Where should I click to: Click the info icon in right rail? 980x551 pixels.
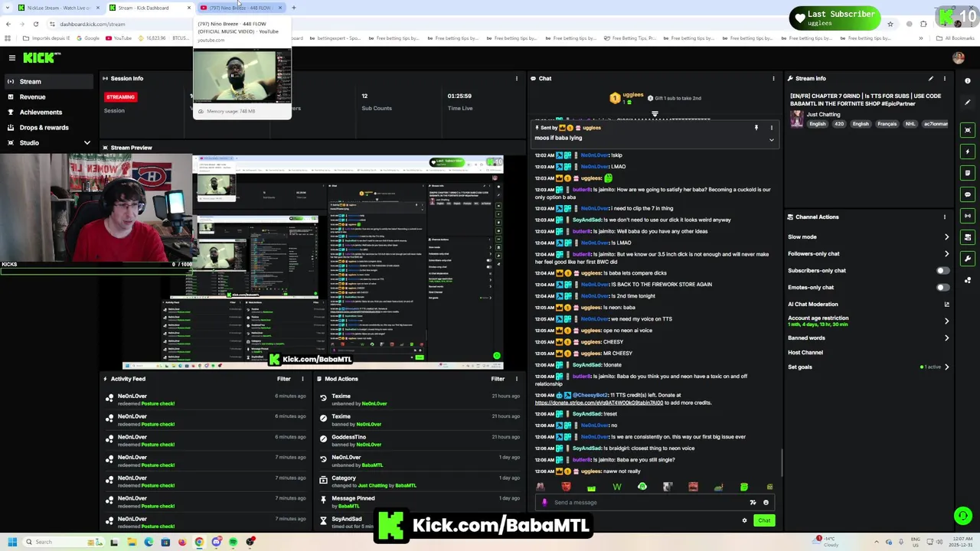968,81
